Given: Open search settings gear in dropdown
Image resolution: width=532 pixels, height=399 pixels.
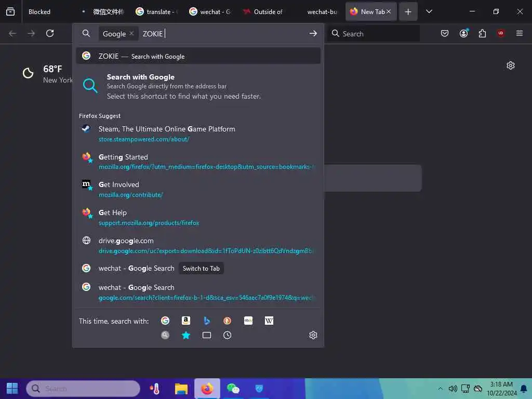Looking at the screenshot, I should click(x=313, y=335).
